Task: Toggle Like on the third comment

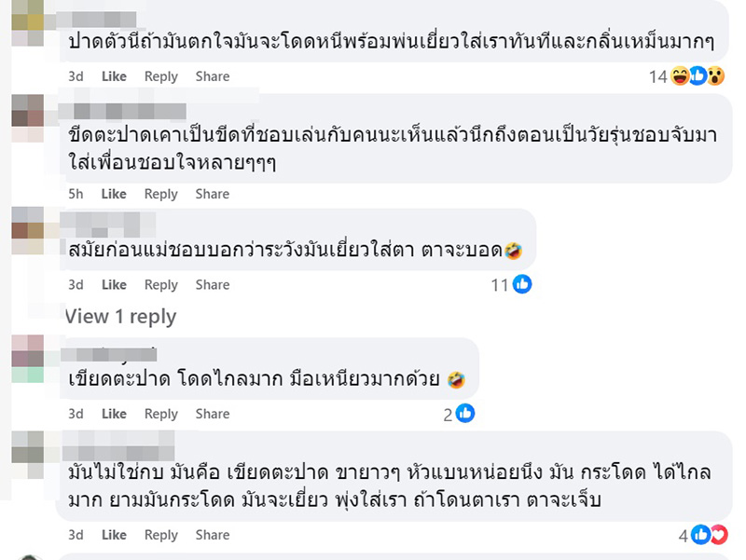Action: click(x=114, y=285)
